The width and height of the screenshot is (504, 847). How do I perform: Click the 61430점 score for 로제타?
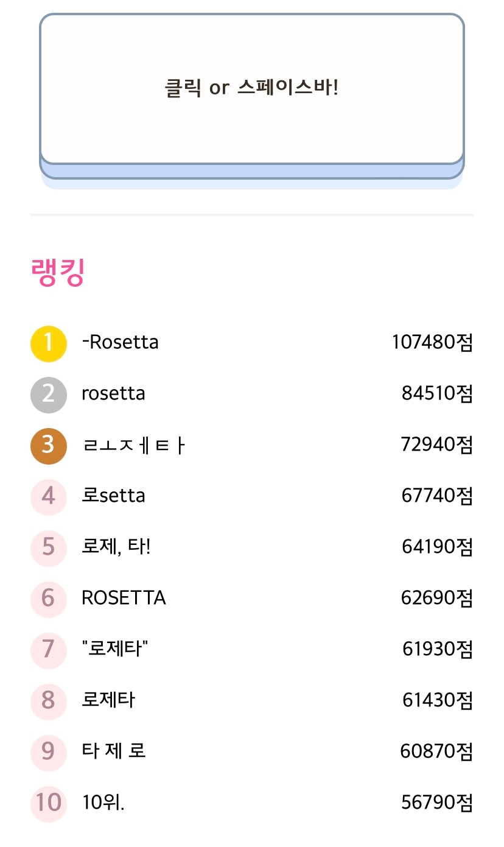coord(437,701)
